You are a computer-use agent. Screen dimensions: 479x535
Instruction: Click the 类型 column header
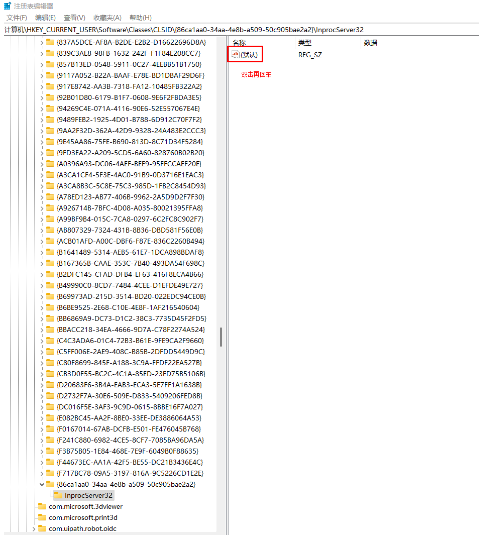tap(304, 43)
